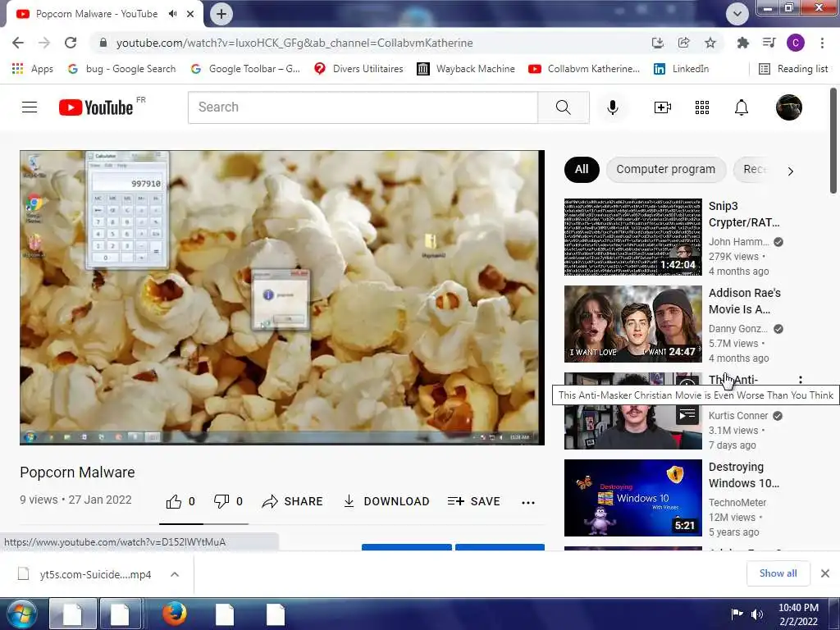The width and height of the screenshot is (840, 630).
Task: Click the search magnifier button
Action: point(563,107)
